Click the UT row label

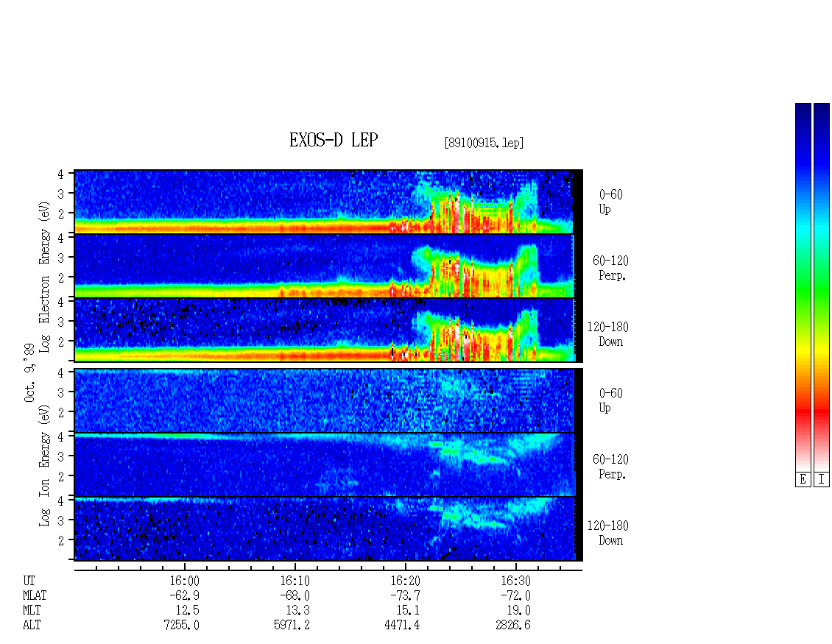point(29,581)
